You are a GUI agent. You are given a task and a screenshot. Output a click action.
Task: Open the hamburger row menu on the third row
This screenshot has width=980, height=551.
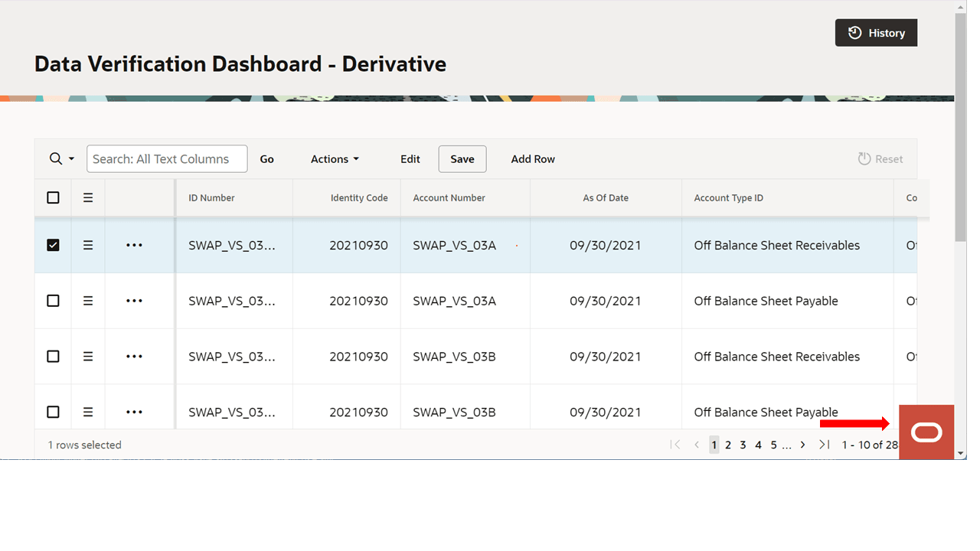tap(88, 356)
